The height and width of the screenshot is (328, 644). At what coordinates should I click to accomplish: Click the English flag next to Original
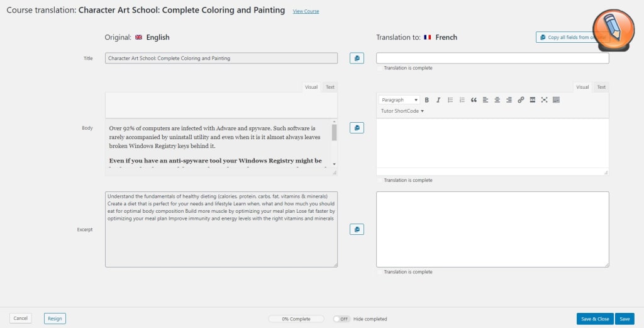[138, 37]
